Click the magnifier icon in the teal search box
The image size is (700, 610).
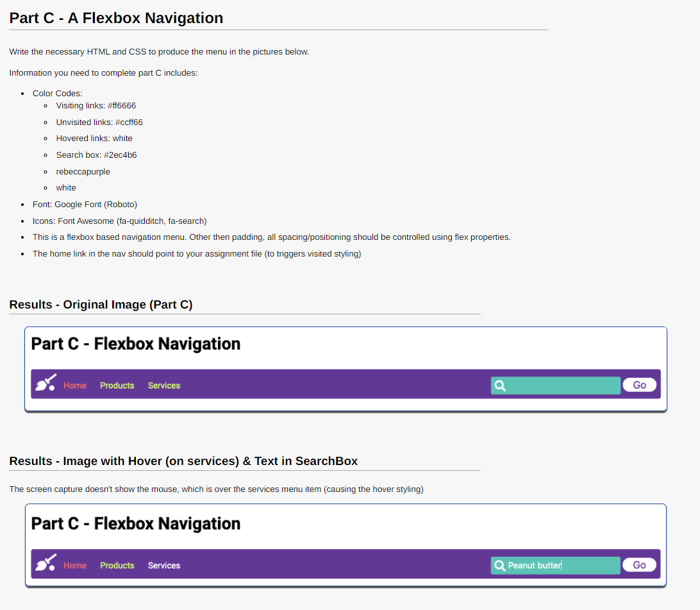point(499,385)
